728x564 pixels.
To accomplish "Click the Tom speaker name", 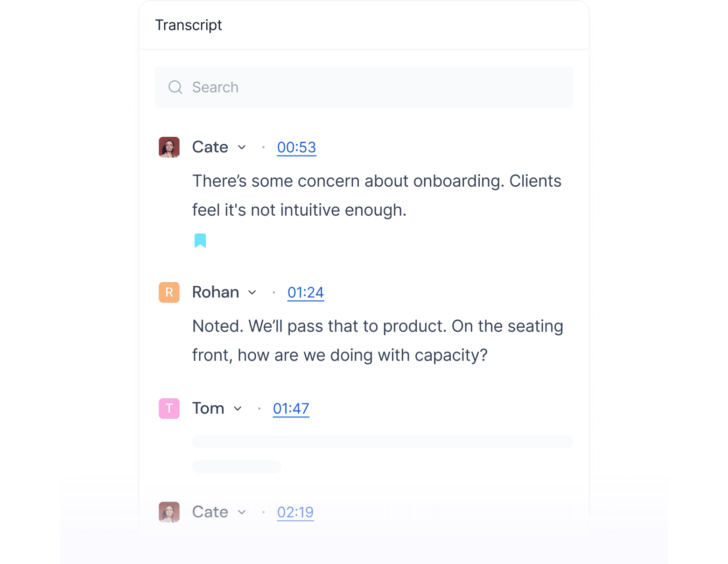I will [x=208, y=409].
